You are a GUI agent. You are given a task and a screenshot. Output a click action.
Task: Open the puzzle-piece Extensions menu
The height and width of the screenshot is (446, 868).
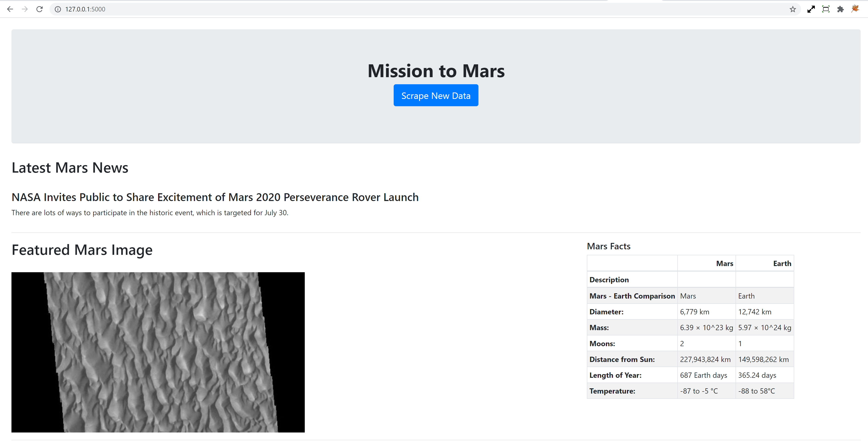840,9
